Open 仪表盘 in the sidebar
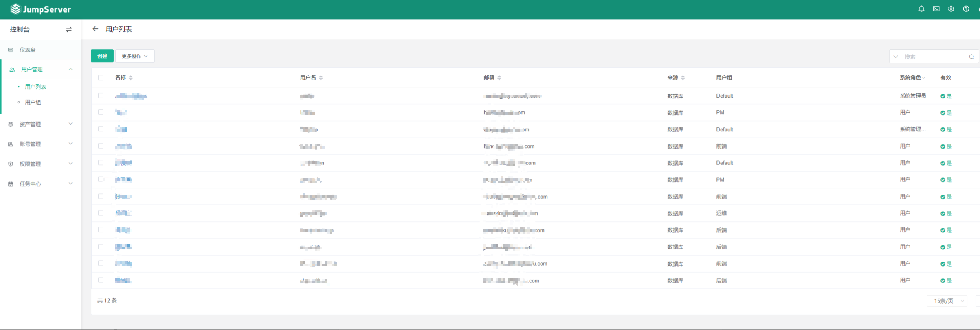Image resolution: width=980 pixels, height=330 pixels. (28, 50)
